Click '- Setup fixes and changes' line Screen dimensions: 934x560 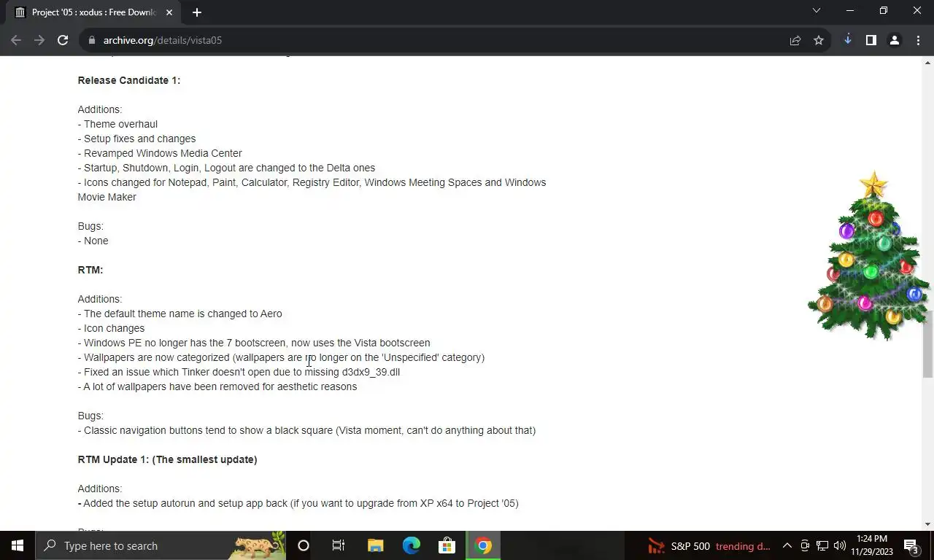pyautogui.click(x=136, y=139)
